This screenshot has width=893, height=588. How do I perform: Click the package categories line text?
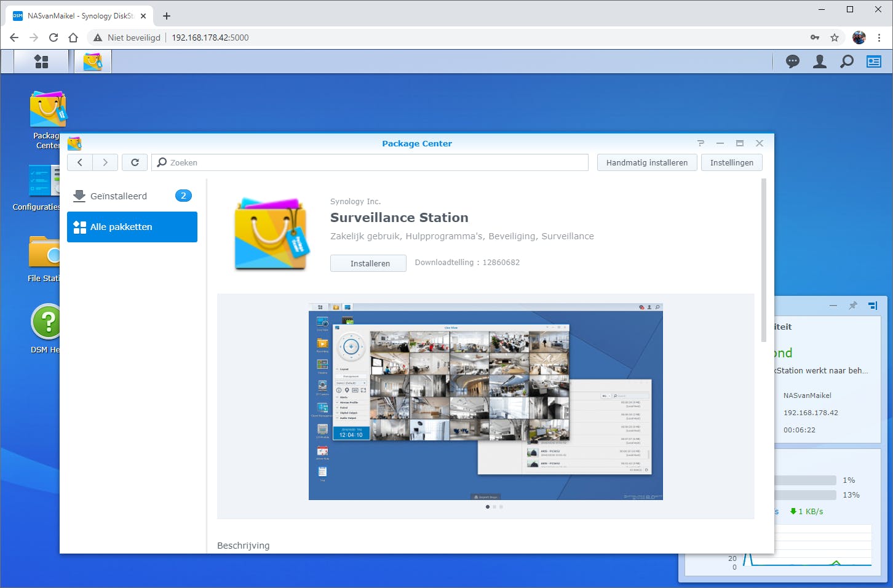pos(462,236)
